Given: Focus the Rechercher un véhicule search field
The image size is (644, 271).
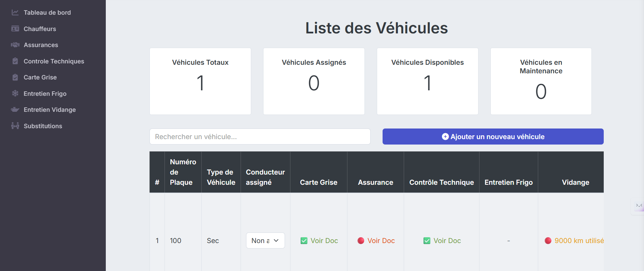Looking at the screenshot, I should [x=260, y=137].
